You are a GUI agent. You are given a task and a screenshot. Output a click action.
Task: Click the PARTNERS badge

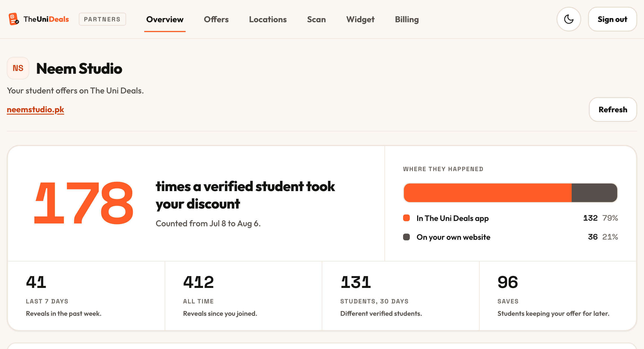point(102,19)
